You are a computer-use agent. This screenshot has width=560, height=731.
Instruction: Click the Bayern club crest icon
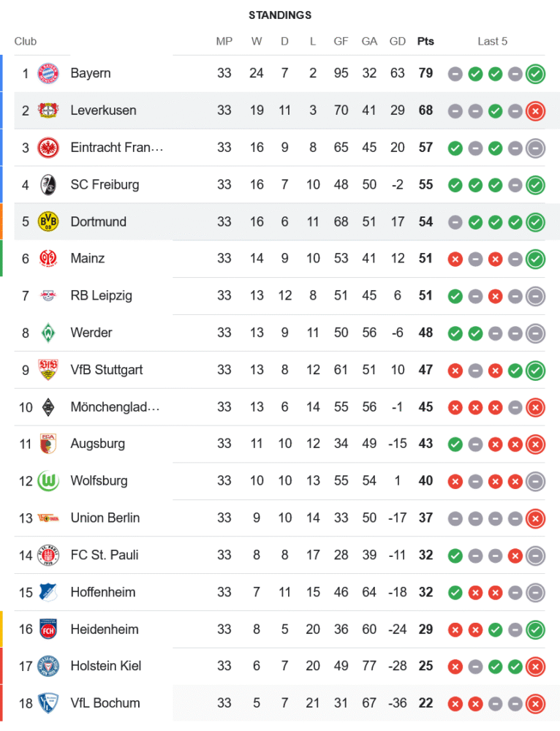tap(48, 73)
